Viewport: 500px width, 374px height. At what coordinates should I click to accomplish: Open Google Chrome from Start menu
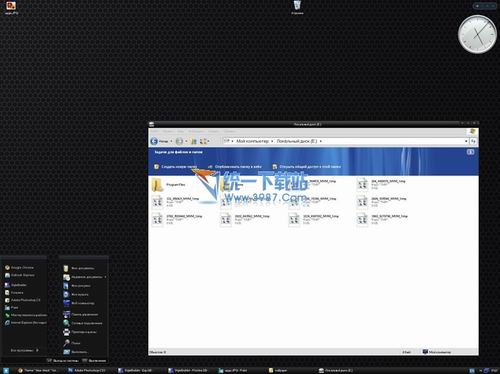[x=19, y=267]
